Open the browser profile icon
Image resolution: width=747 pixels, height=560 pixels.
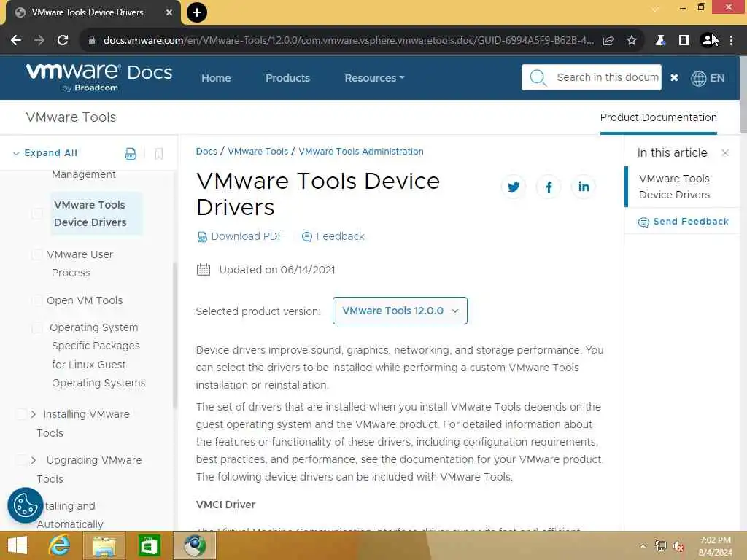(708, 41)
